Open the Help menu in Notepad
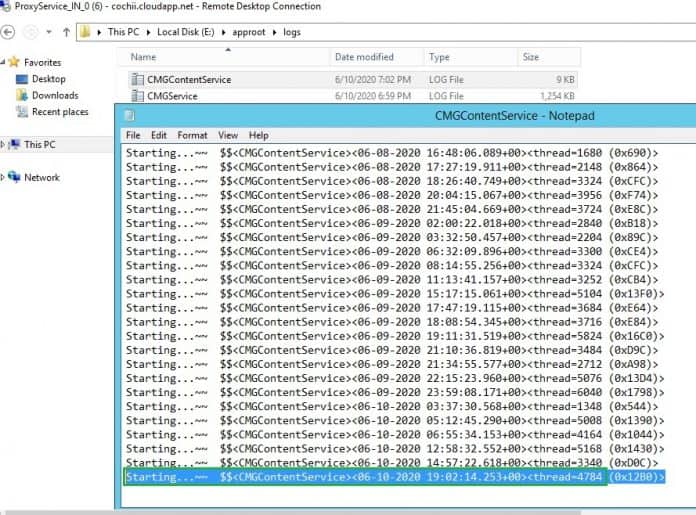 click(258, 135)
